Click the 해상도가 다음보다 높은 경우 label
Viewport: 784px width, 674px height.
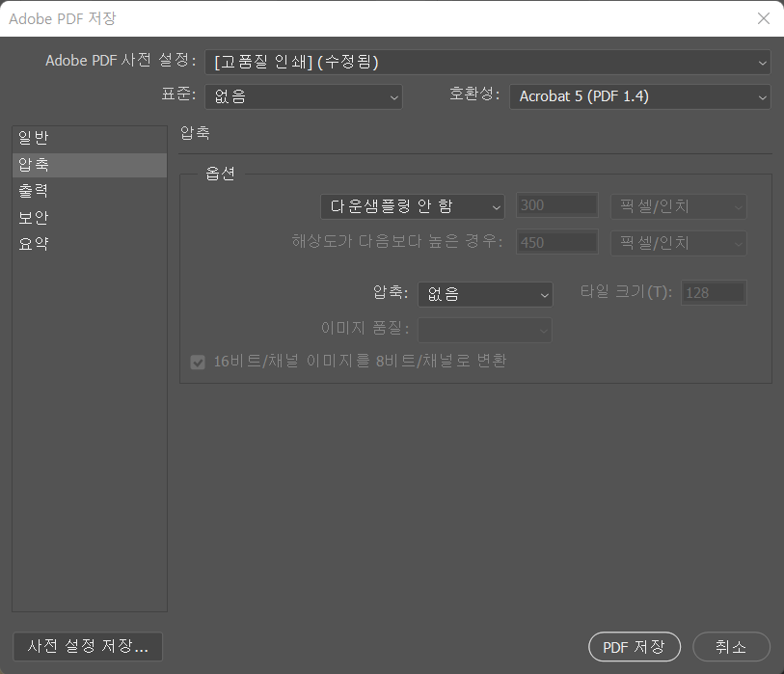[397, 241]
